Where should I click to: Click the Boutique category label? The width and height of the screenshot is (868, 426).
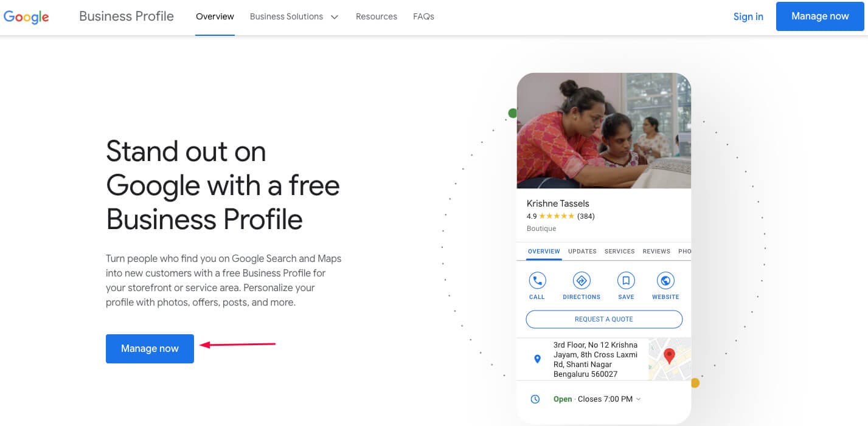(541, 228)
